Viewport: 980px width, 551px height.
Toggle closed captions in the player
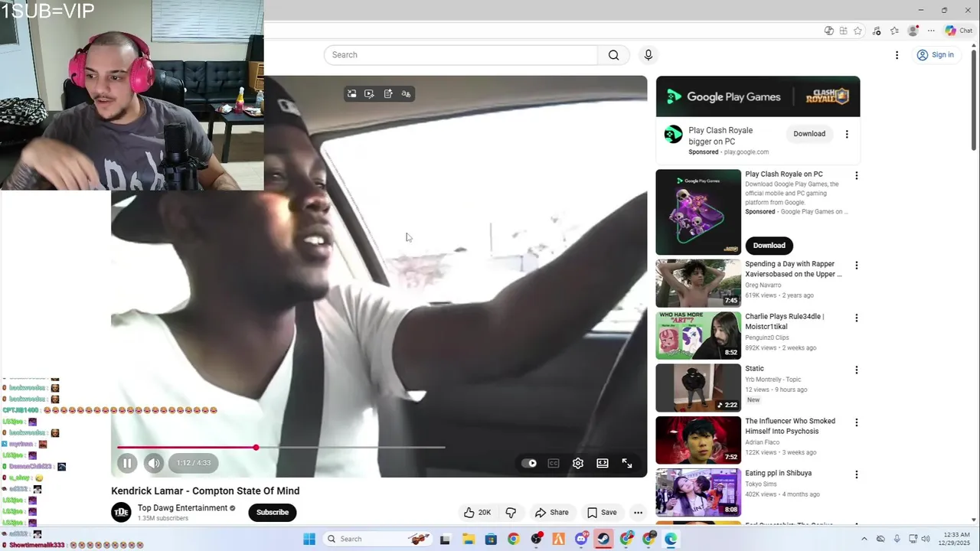click(x=554, y=463)
